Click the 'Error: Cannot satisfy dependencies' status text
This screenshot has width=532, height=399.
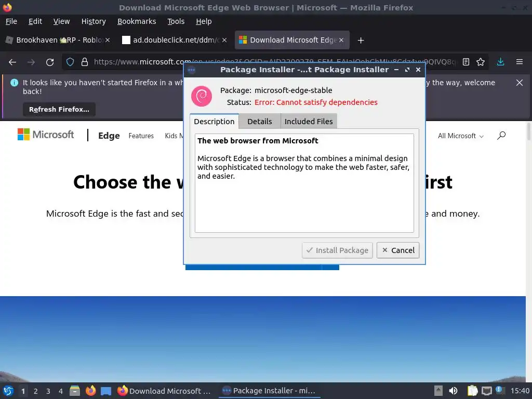(x=316, y=102)
